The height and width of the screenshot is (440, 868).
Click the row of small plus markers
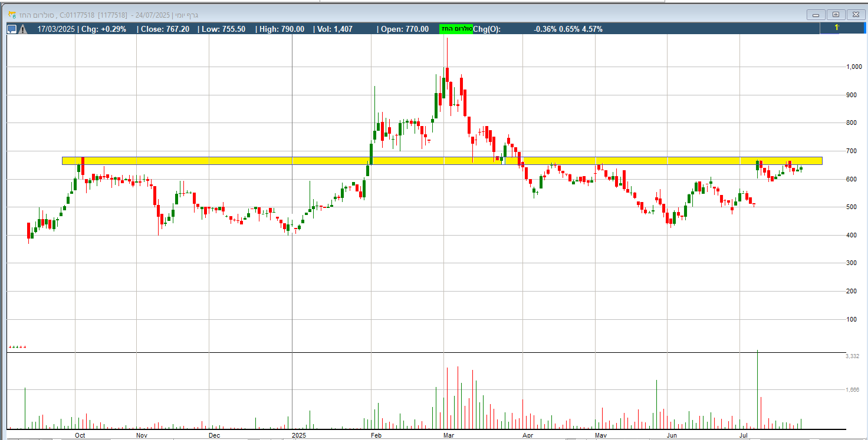tap(18, 348)
